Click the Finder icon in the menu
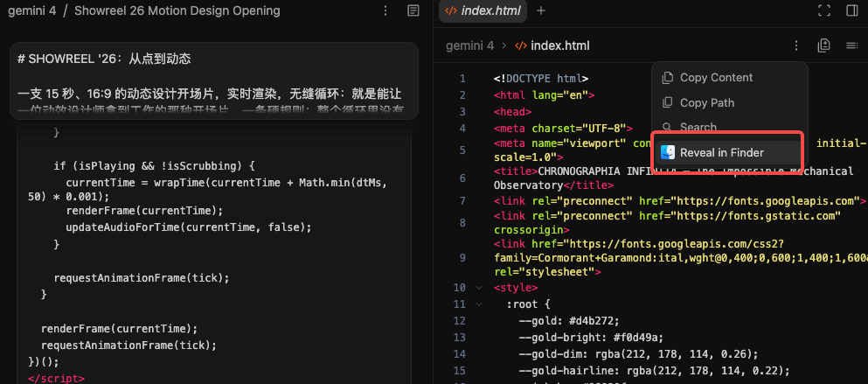868x384 pixels. (x=668, y=152)
